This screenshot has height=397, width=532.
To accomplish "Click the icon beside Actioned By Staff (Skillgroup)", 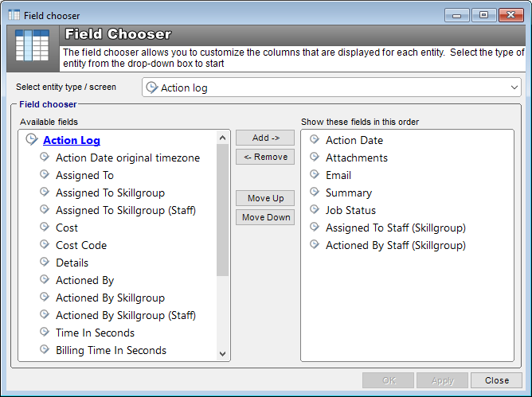I will [x=315, y=244].
